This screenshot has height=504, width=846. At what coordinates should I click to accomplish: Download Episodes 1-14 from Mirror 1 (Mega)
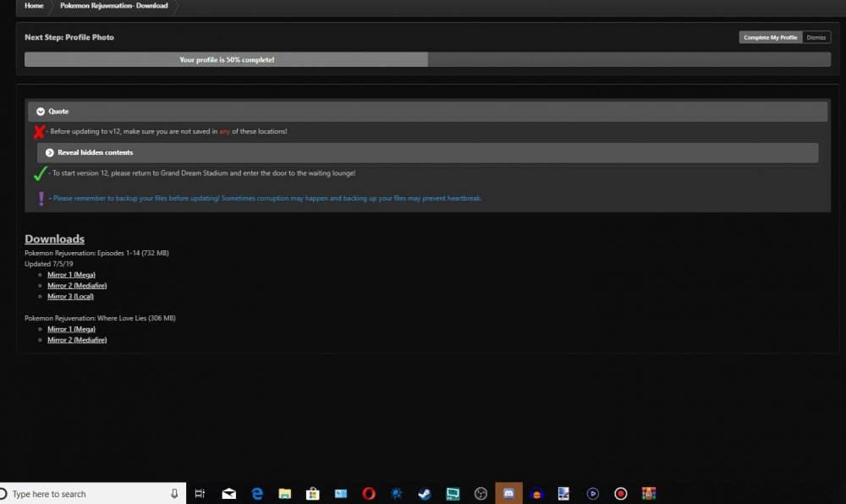pyautogui.click(x=71, y=275)
